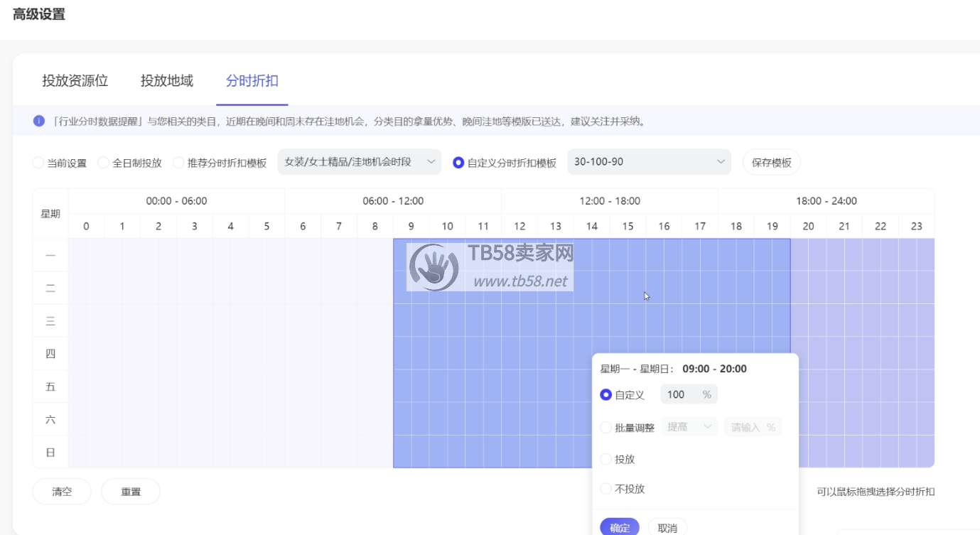
Task: Choose 推荐分时折扣模板 radio button
Action: 178,163
